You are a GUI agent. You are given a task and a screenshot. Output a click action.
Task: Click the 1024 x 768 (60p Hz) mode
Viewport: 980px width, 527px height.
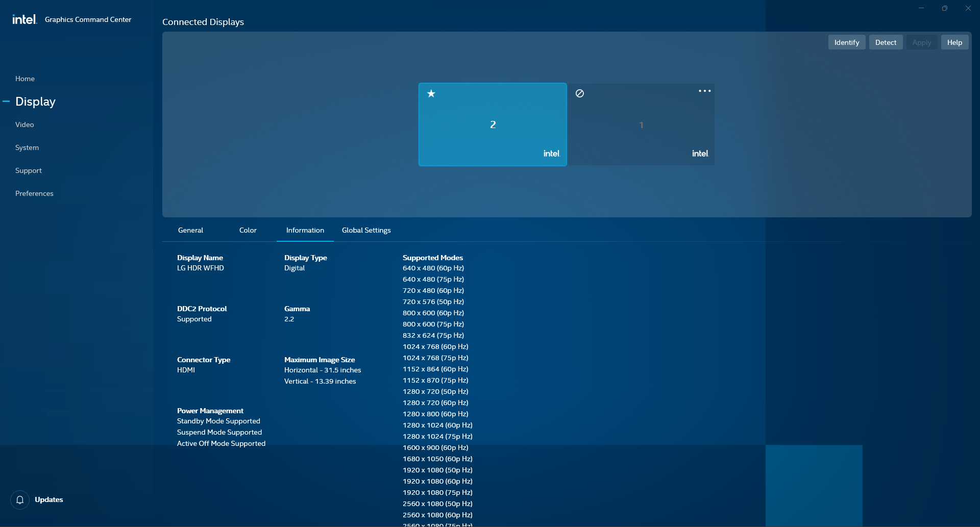[x=435, y=346]
